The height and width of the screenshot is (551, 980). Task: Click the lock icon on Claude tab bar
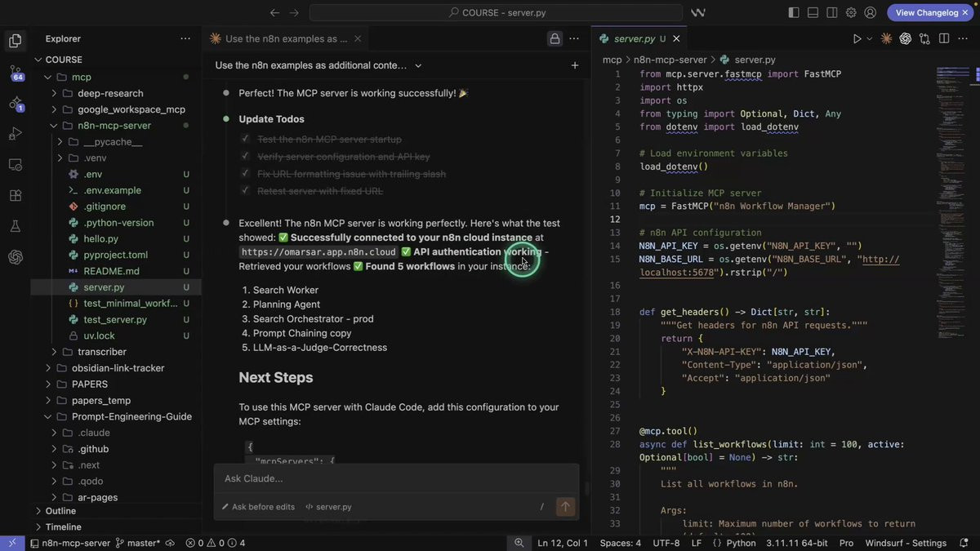(x=555, y=38)
